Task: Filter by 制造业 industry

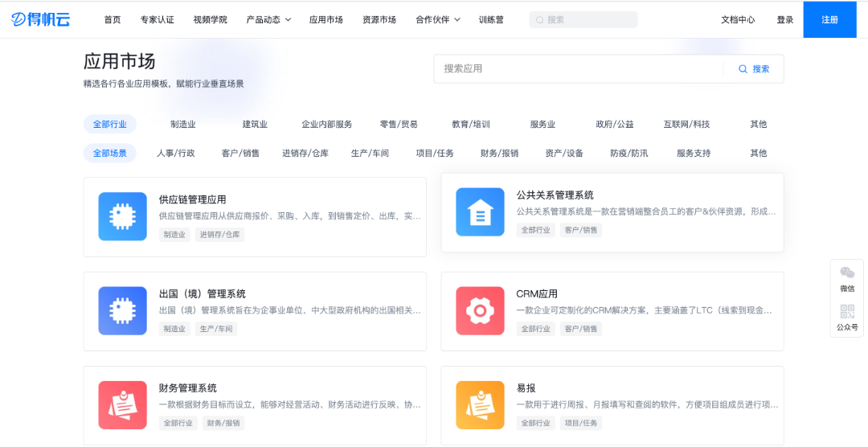Action: click(183, 124)
